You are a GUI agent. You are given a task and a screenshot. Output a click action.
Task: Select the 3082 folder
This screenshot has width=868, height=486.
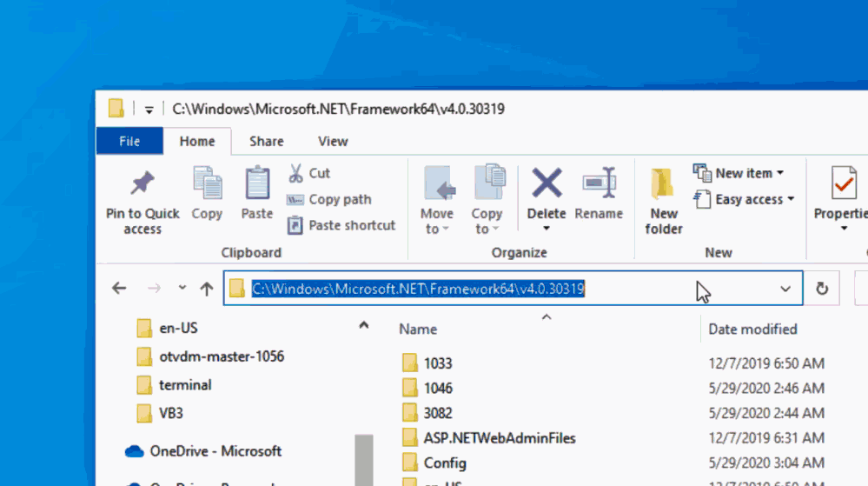(427, 413)
